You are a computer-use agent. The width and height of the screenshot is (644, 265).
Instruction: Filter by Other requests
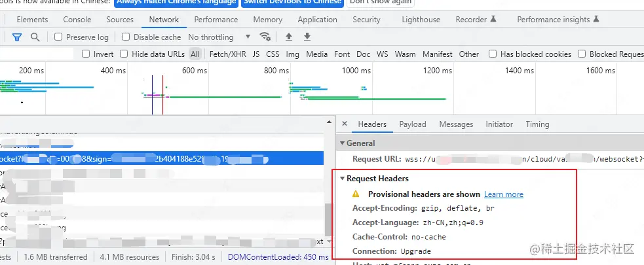point(469,54)
